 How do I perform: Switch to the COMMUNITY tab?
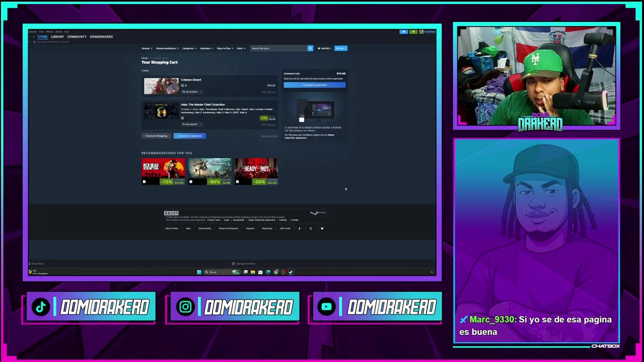click(77, 37)
